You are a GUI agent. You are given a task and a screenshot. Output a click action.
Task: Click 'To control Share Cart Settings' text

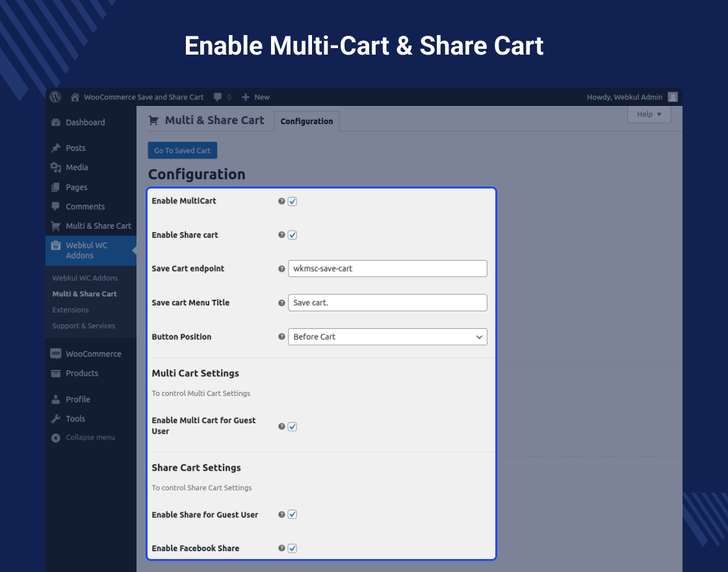pos(202,487)
